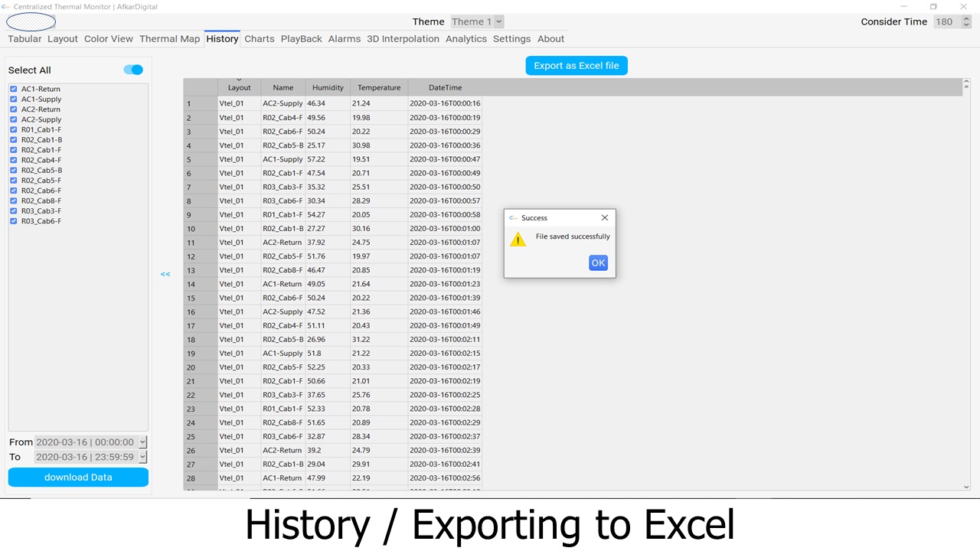Click the sort arrow above Layout column
Screen dimensions: 980x551
(x=239, y=80)
